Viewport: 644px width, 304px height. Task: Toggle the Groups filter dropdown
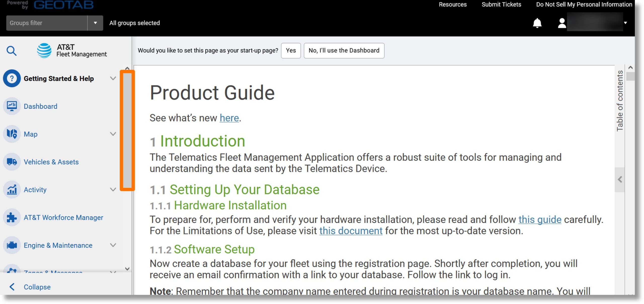(95, 23)
